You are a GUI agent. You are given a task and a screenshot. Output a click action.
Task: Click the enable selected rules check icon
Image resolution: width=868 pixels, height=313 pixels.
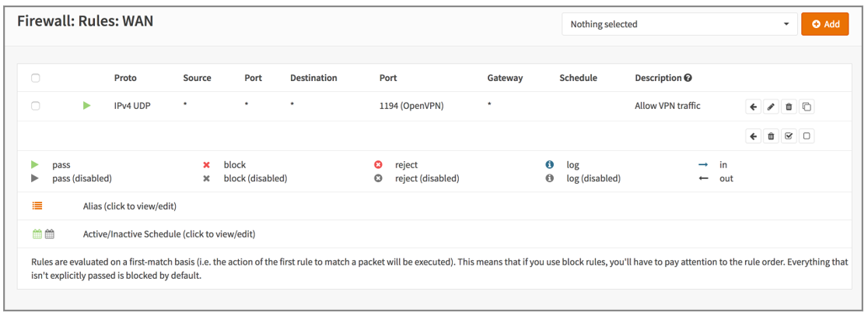(789, 136)
